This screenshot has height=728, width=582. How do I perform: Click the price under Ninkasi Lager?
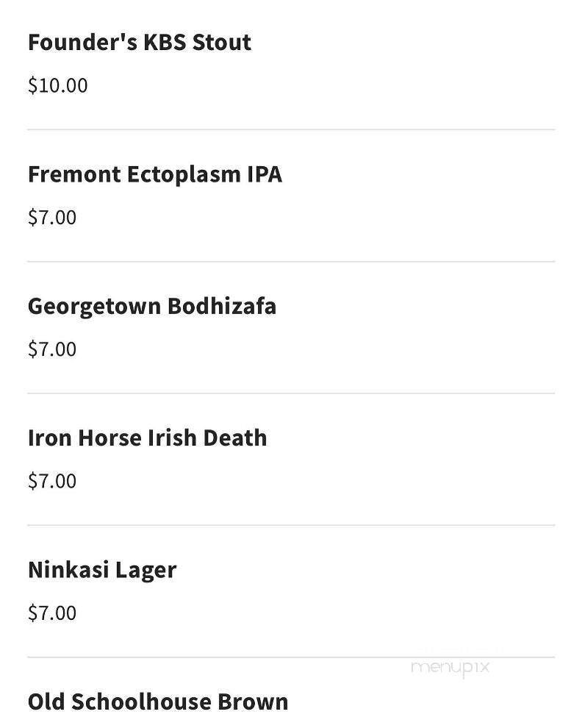click(x=52, y=613)
